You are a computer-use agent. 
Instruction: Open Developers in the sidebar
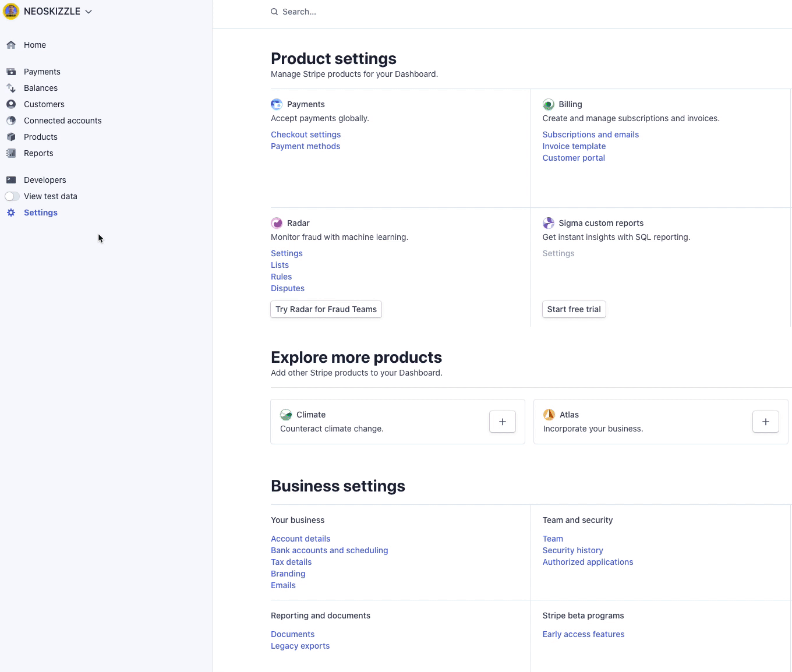pyautogui.click(x=45, y=180)
